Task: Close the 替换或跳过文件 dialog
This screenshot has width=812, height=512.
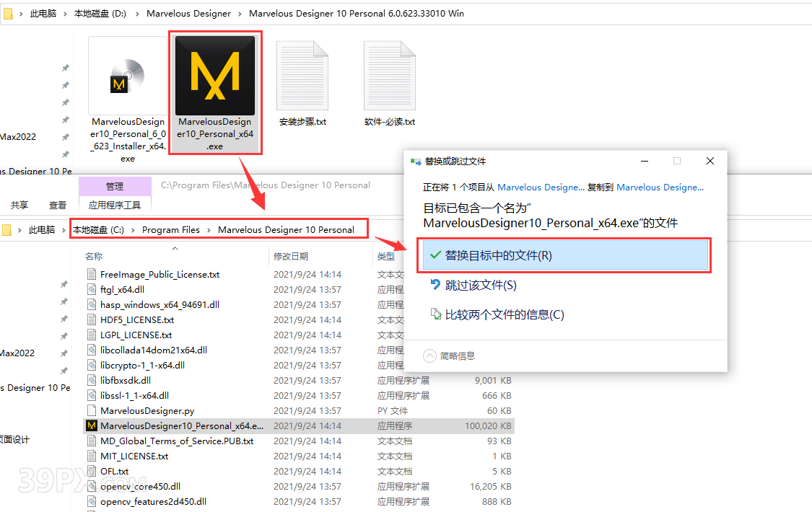Action: point(710,161)
